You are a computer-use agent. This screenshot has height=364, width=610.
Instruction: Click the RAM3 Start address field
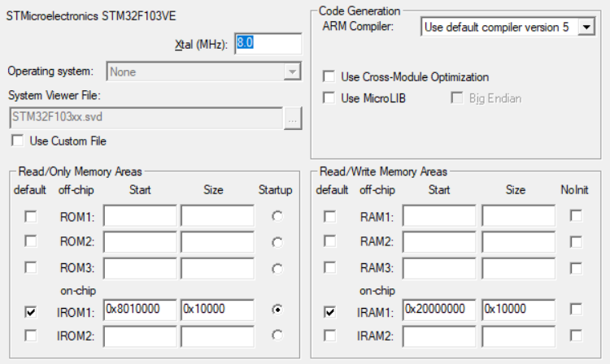click(439, 268)
